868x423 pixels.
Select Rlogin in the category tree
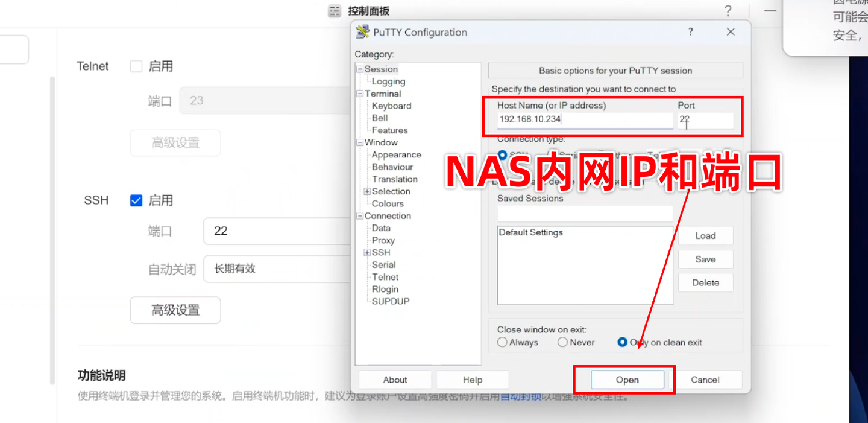click(385, 289)
